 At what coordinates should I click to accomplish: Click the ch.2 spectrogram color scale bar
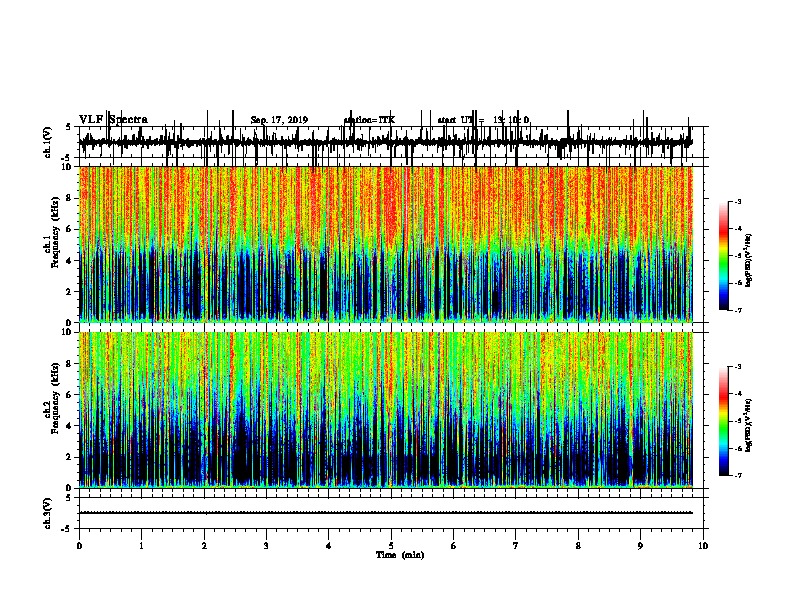tap(724, 421)
